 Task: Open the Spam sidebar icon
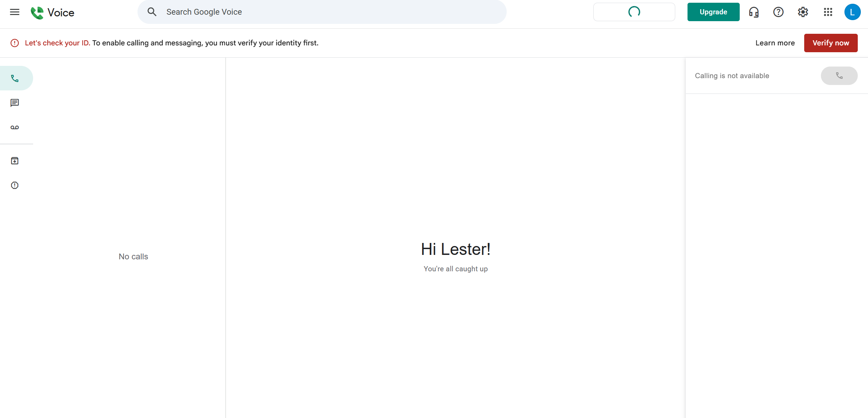[15, 185]
